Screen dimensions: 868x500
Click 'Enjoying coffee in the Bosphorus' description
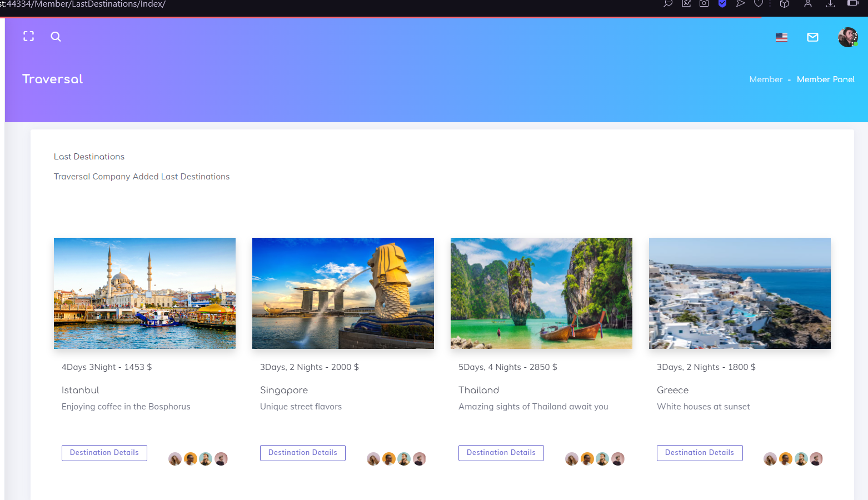[x=126, y=407]
